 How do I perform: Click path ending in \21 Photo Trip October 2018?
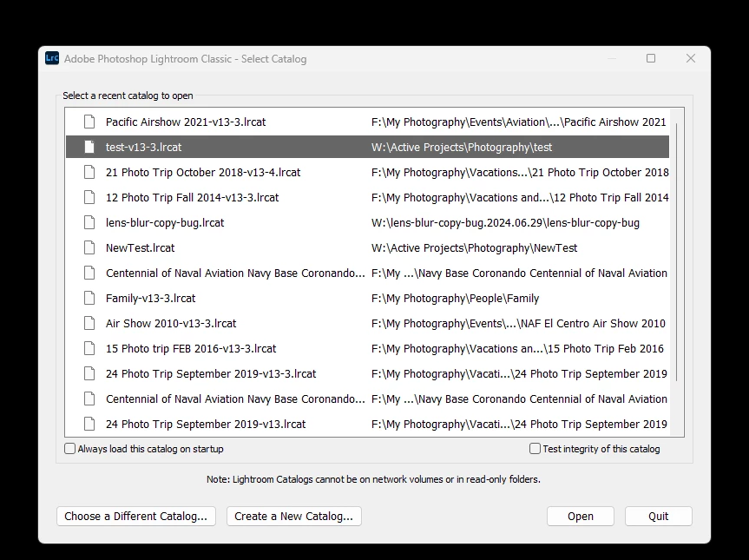520,172
